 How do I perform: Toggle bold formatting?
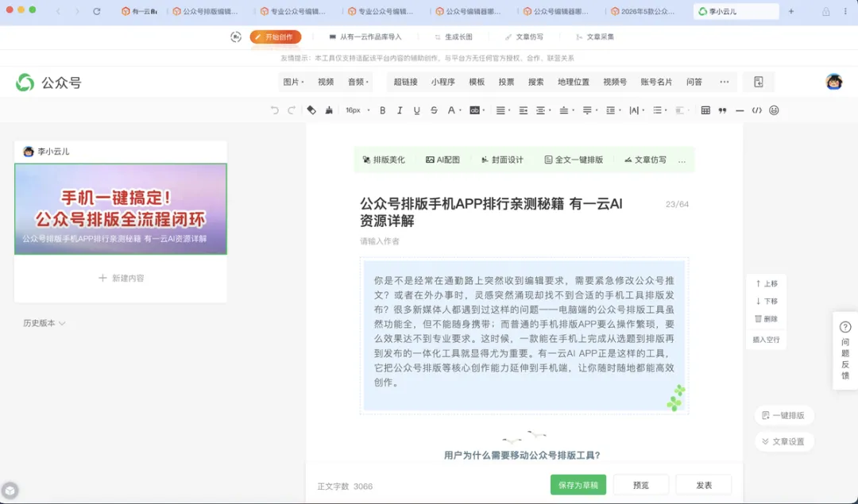tap(382, 110)
